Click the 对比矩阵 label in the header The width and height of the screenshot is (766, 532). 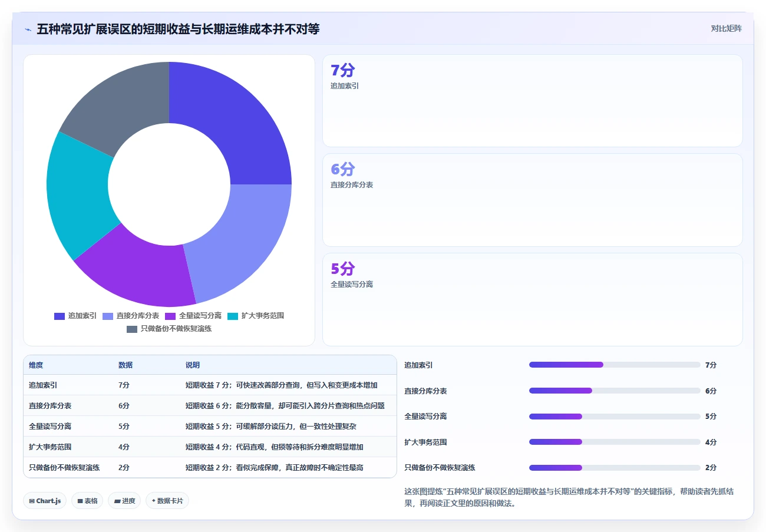tap(726, 28)
